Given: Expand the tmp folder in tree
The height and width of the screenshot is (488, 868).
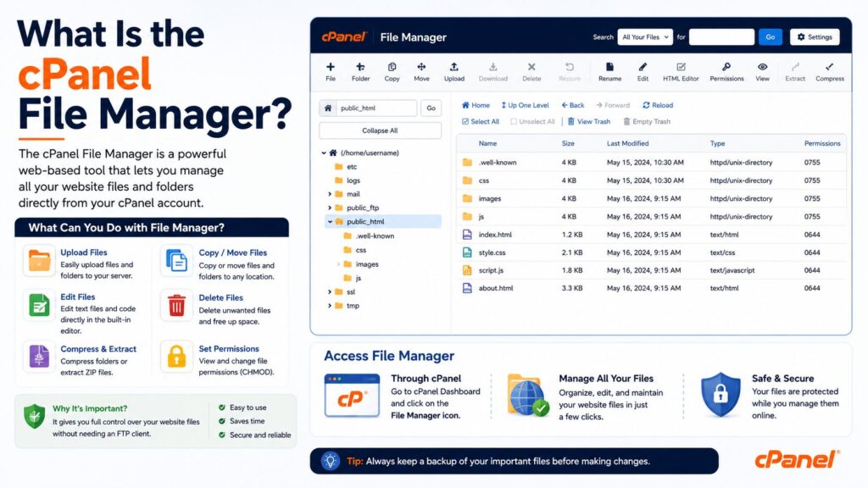Looking at the screenshot, I should pyautogui.click(x=330, y=305).
